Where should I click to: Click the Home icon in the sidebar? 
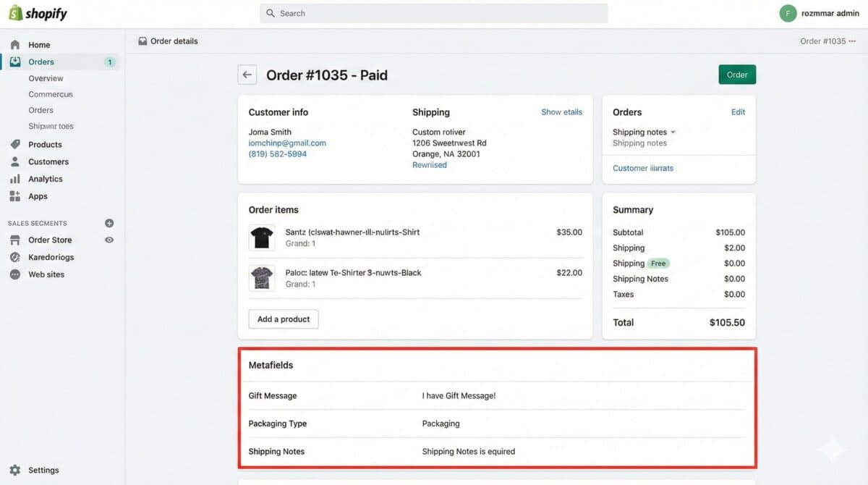tap(14, 44)
